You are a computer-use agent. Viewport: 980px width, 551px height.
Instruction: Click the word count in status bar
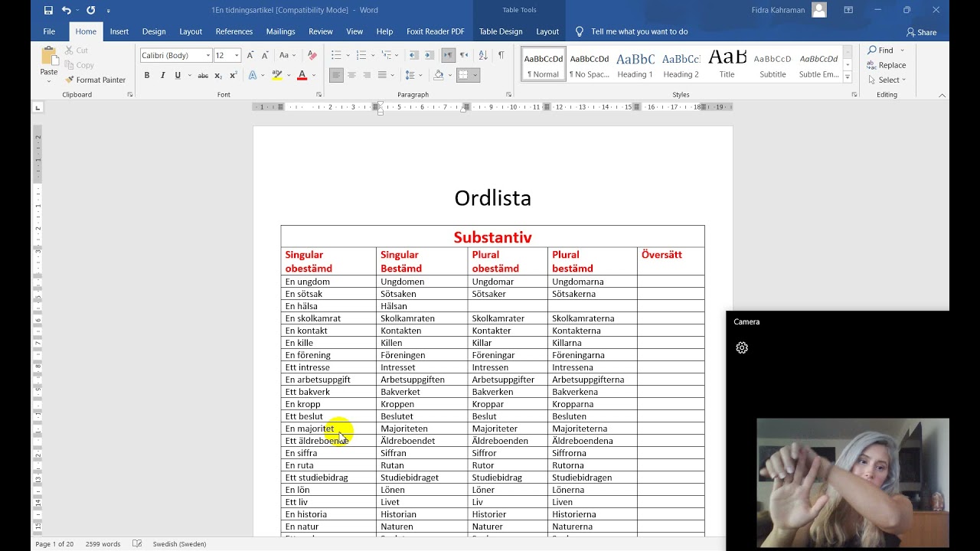pyautogui.click(x=101, y=544)
